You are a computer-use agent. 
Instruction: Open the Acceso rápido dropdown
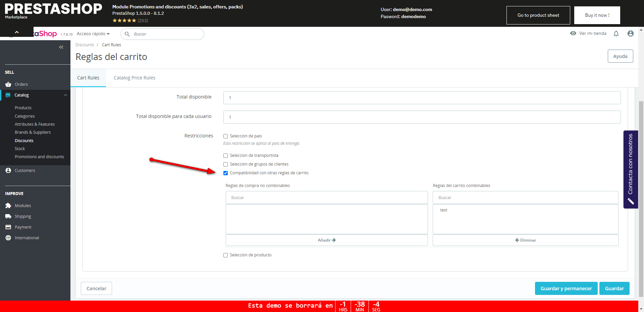coord(93,34)
